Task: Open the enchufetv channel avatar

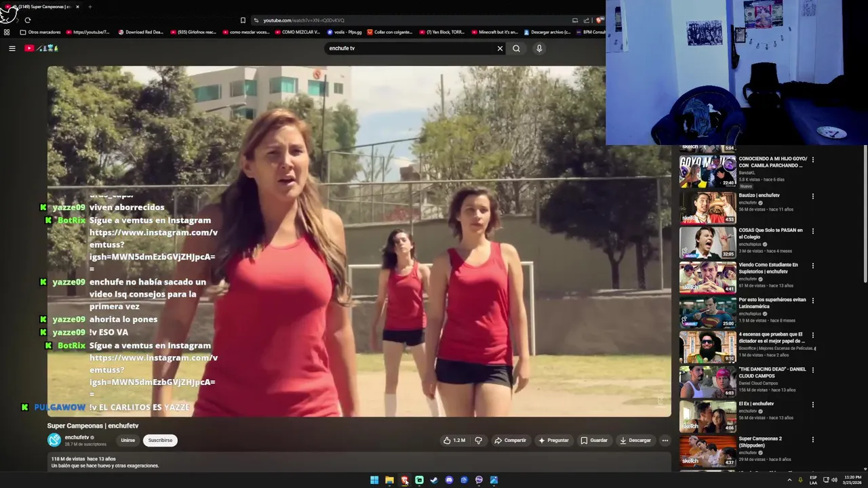Action: pyautogui.click(x=54, y=440)
